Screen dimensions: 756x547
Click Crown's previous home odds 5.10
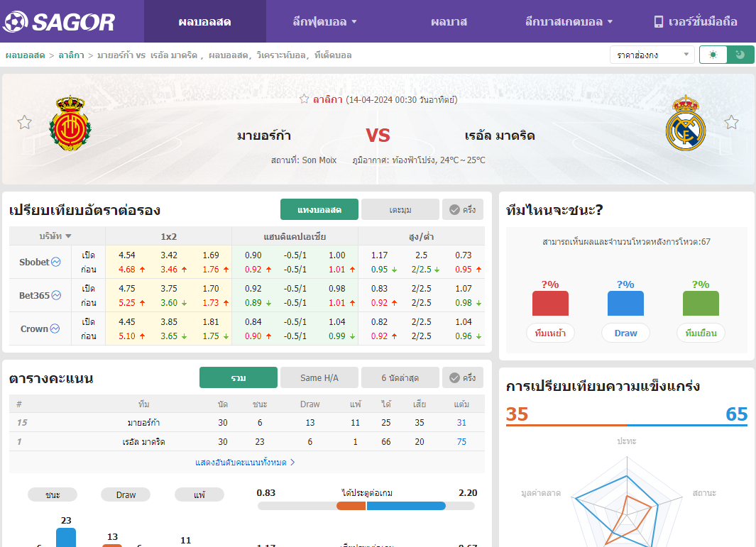(x=127, y=336)
